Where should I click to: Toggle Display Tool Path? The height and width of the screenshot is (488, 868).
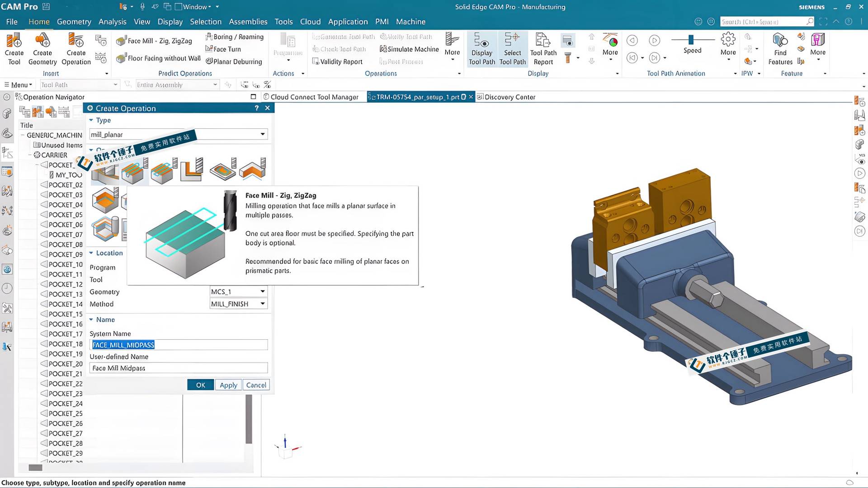tap(482, 49)
